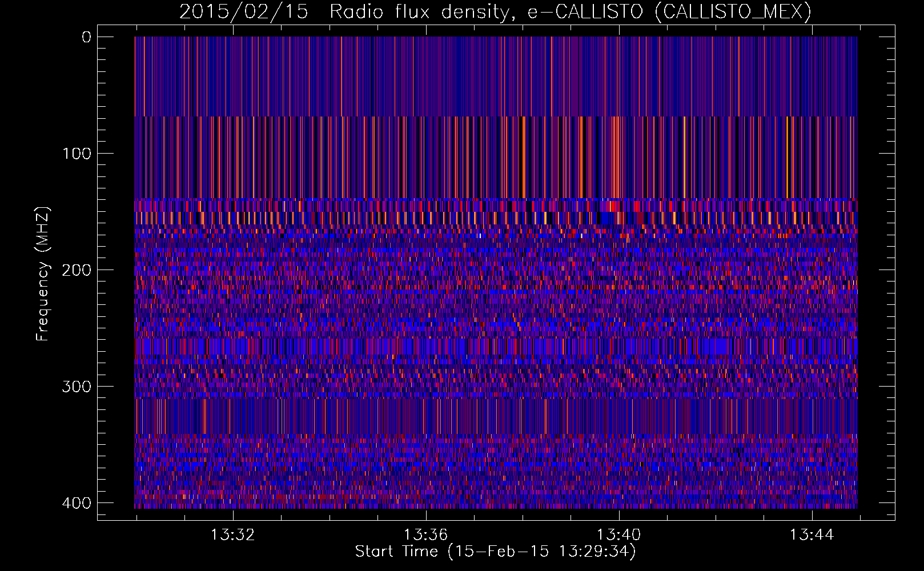The width and height of the screenshot is (924, 571).
Task: Click the 13:44 time tick label
Action: click(811, 535)
